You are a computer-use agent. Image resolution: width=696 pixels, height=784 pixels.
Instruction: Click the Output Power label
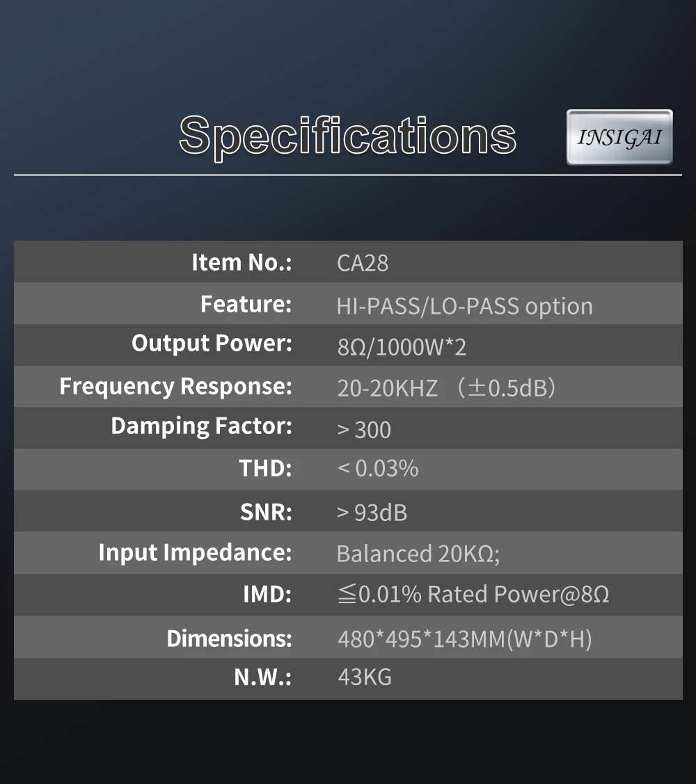(x=212, y=344)
